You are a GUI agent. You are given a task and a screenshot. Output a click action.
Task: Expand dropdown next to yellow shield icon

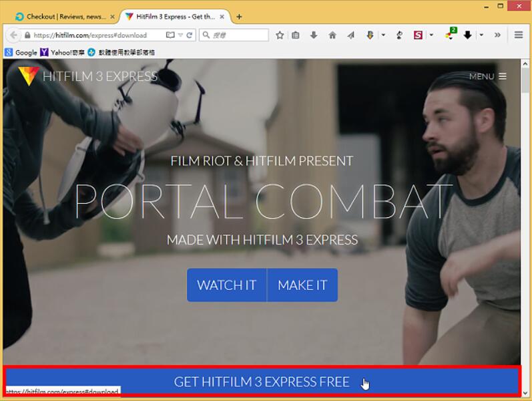pyautogui.click(x=383, y=35)
